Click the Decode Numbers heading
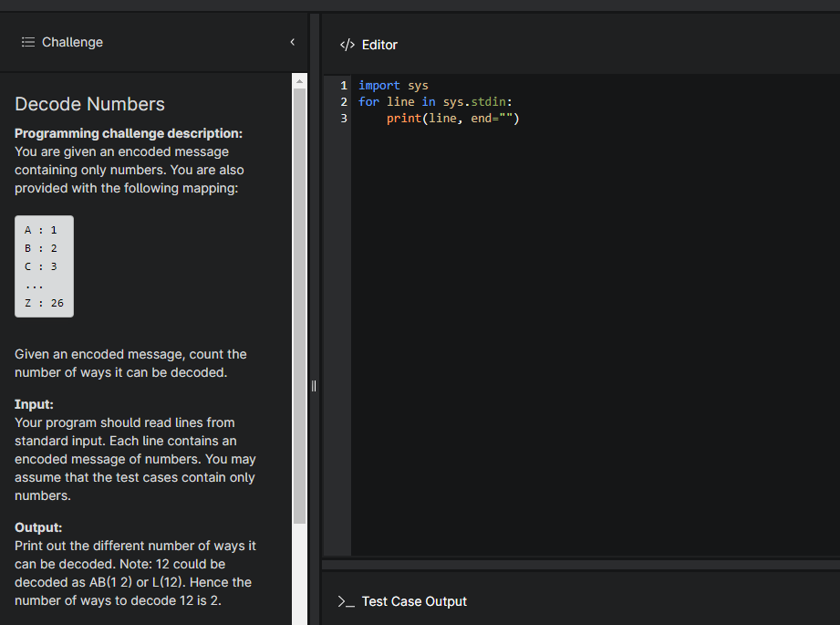Viewport: 840px width, 625px height. coord(89,104)
